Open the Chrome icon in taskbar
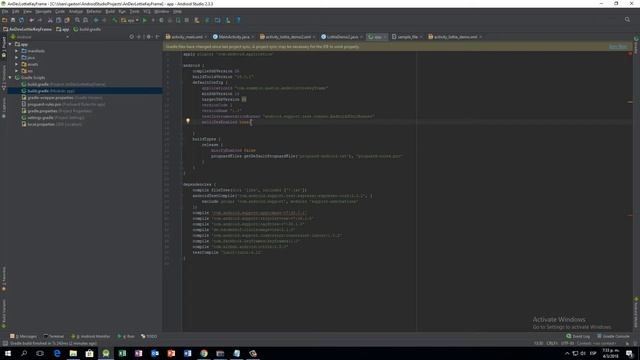 [x=204, y=353]
